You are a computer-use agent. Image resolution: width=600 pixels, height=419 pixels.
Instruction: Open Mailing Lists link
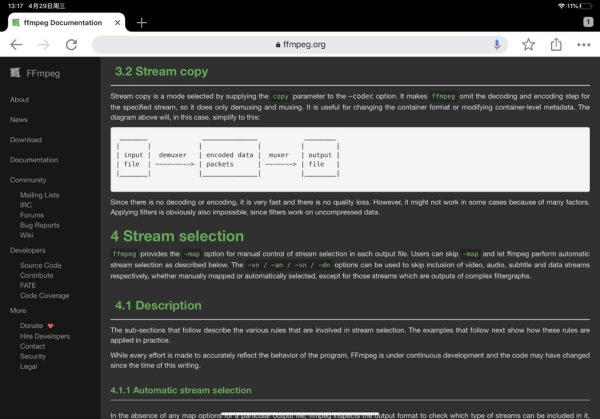pos(39,195)
